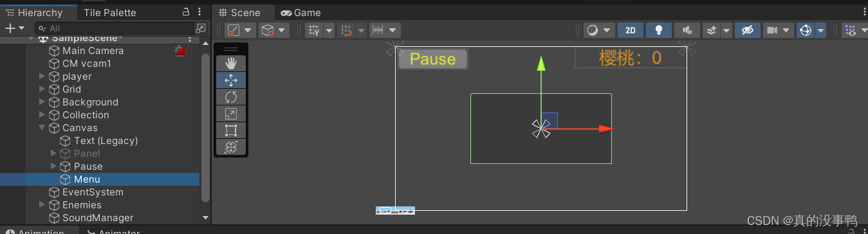Open the add object dropdown arrow in Hierarchy
This screenshot has height=234, width=868.
(21, 28)
